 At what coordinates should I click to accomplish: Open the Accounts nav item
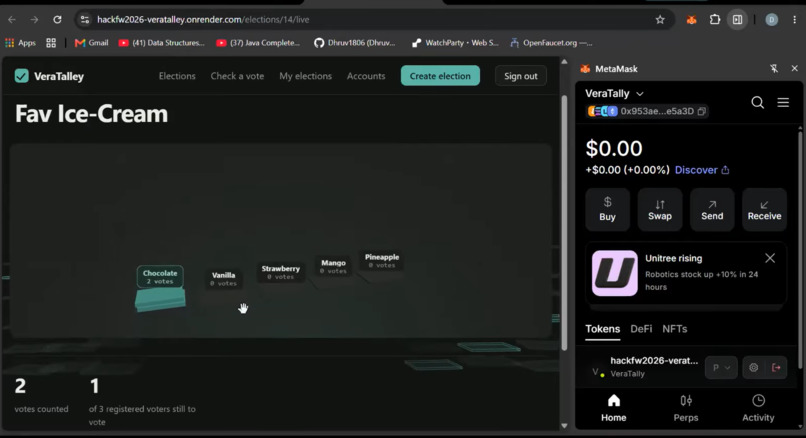[x=366, y=76]
